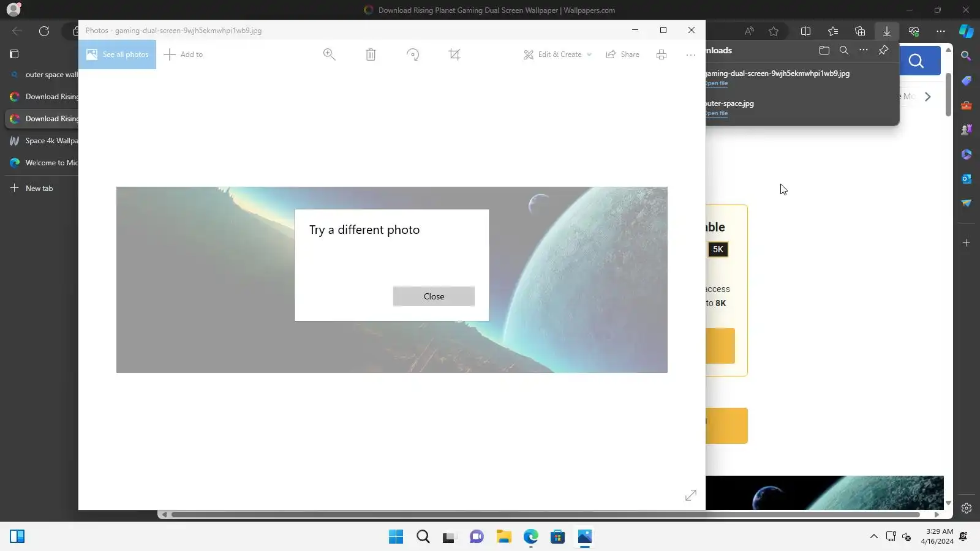Show hidden icons in the system tray
Image resolution: width=980 pixels, height=551 pixels.
873,537
